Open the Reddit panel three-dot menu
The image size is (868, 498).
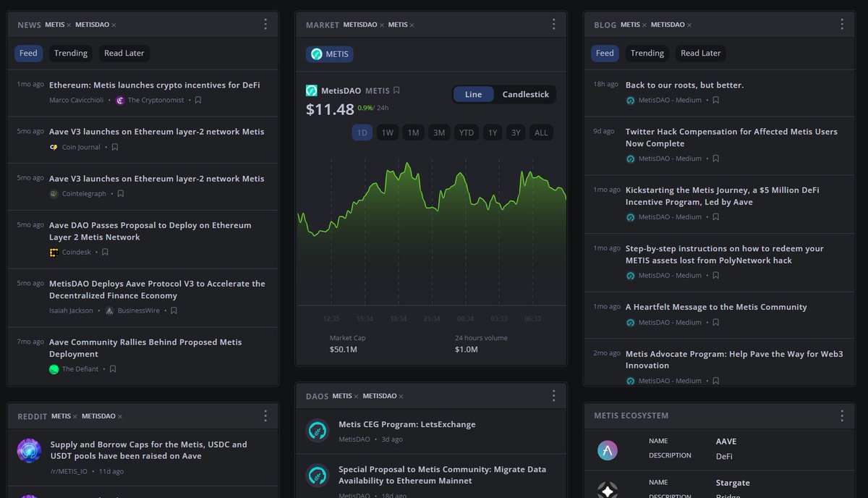(x=265, y=416)
